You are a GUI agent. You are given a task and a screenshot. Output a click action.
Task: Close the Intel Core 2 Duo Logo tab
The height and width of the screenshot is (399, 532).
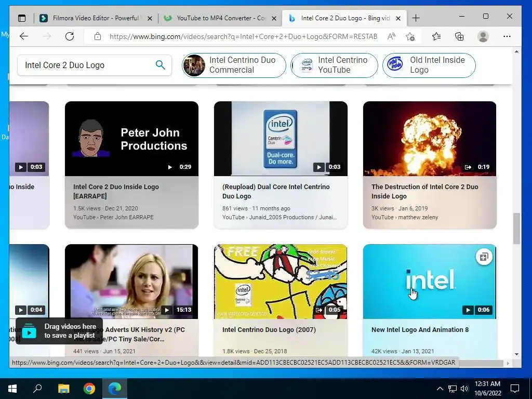[x=398, y=18]
